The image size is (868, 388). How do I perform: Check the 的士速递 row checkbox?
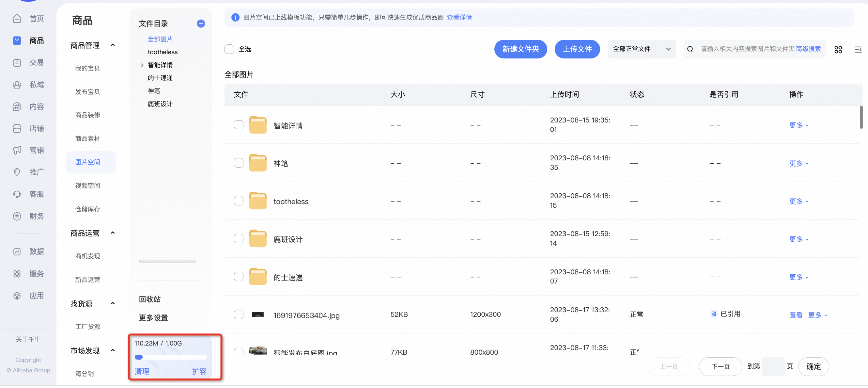coord(239,277)
